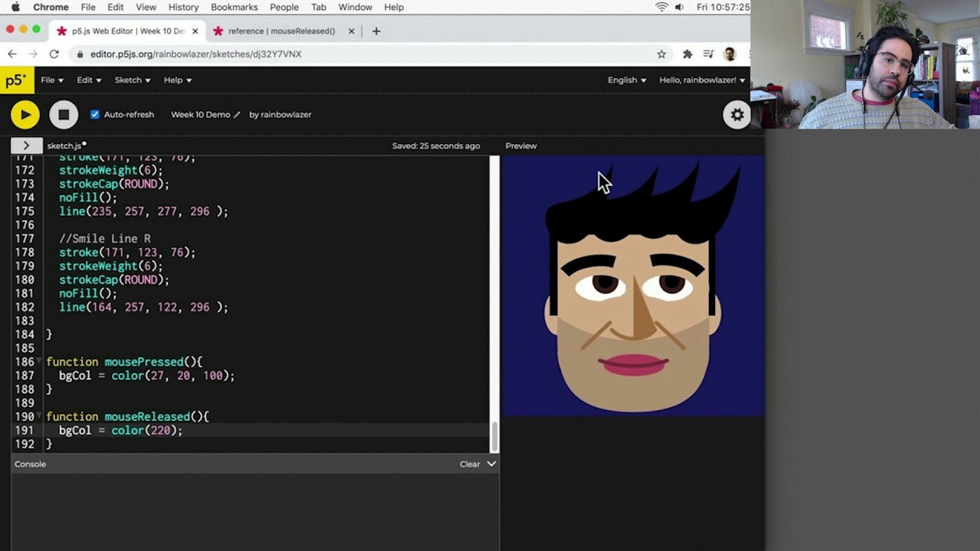Expand the sidebar file list arrow
The width and height of the screenshot is (980, 551).
point(26,145)
